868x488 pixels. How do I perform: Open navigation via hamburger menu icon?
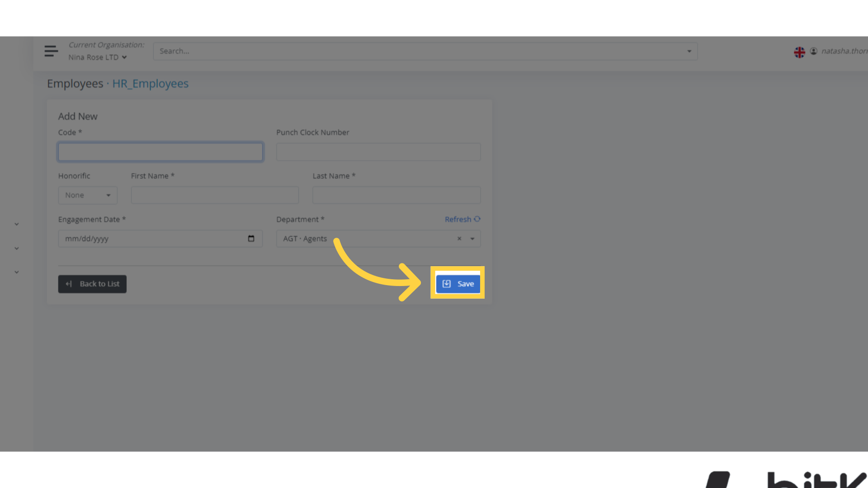click(51, 51)
